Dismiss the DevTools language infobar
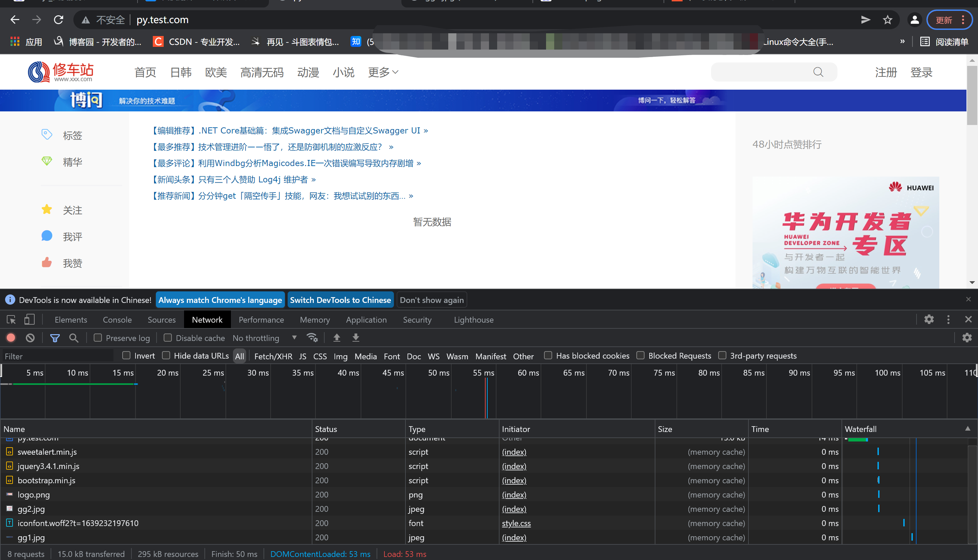This screenshot has height=560, width=978. (968, 299)
